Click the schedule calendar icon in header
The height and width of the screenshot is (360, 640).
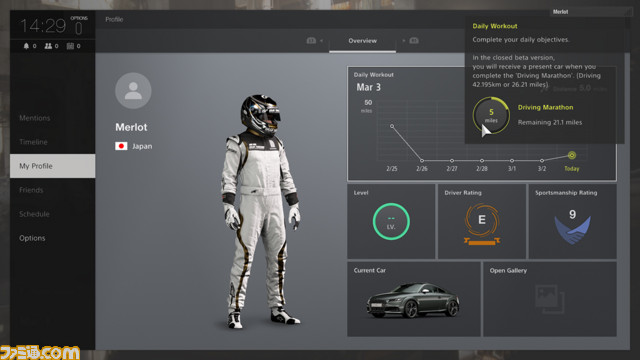[70, 46]
